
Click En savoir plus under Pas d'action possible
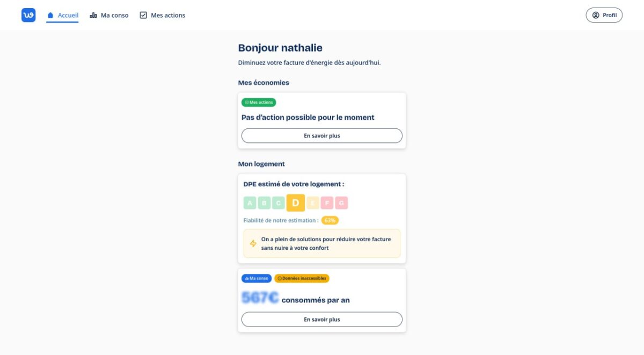322,136
